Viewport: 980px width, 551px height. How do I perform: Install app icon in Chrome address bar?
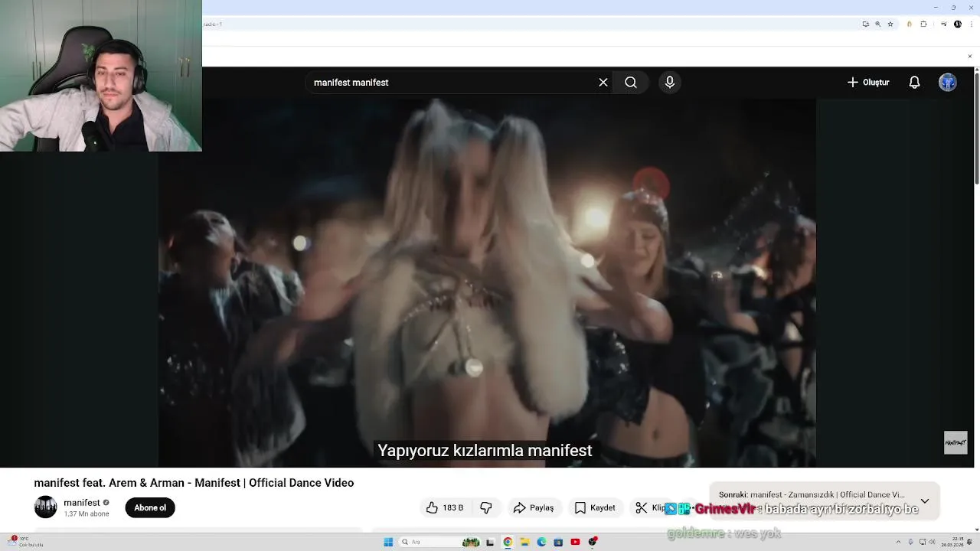(866, 24)
